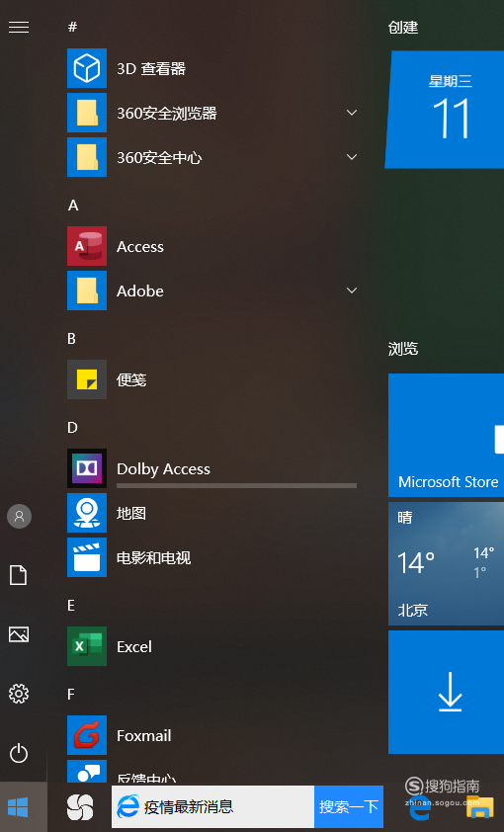Launch Access from app list
This screenshot has width=504, height=832.
tap(212, 246)
